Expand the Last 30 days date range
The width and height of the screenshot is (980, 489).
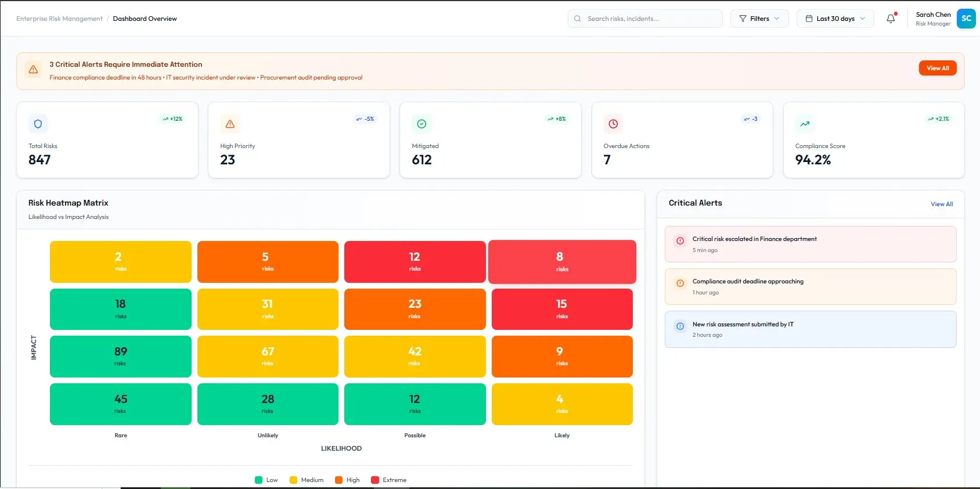tap(835, 19)
